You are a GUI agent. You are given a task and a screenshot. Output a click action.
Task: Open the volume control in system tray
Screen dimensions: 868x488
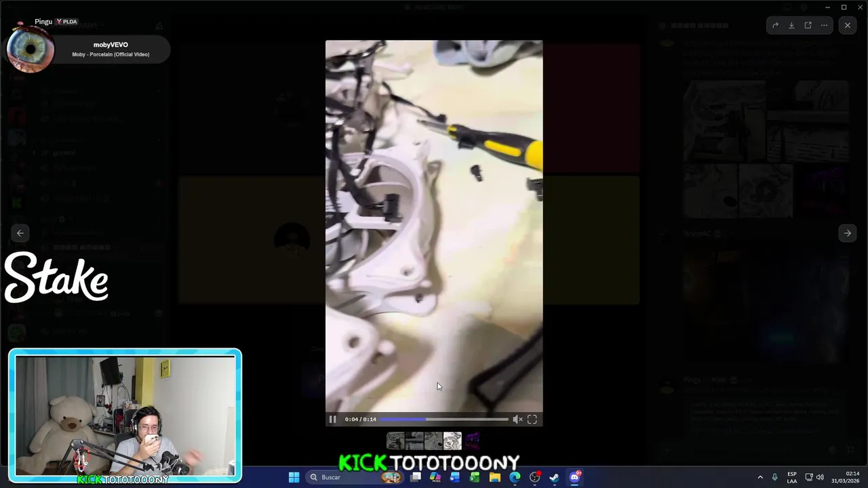point(820,477)
